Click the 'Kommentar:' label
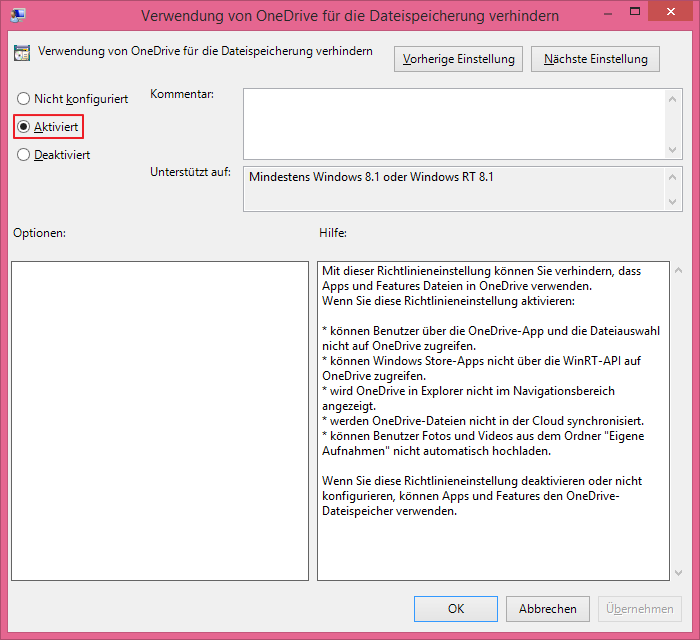Screen dimensions: 700x640 tap(182, 94)
